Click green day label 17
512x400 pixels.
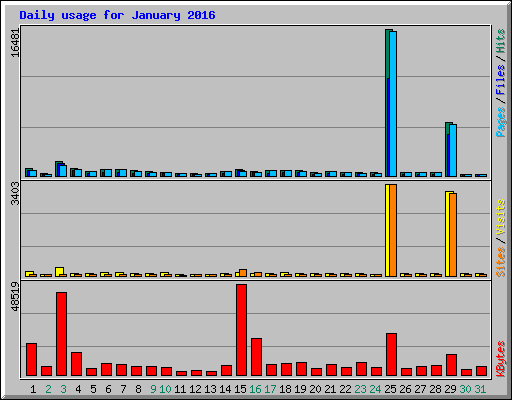pyautogui.click(x=270, y=389)
